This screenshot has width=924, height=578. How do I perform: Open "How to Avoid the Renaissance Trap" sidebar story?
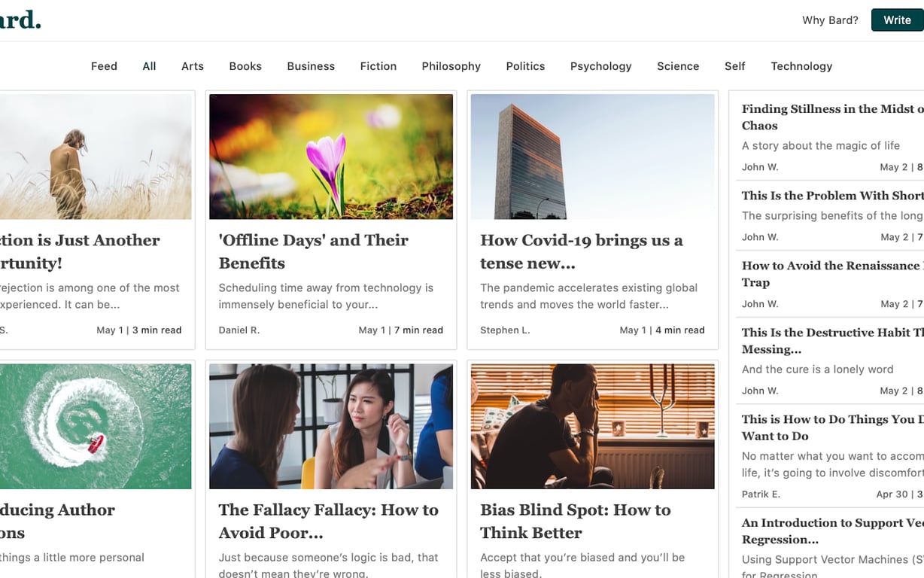(x=832, y=274)
